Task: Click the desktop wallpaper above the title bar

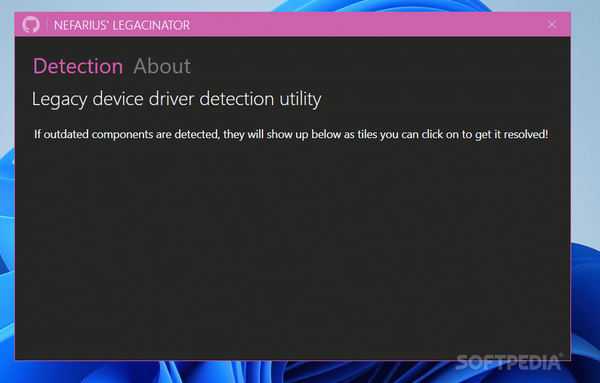Action: (300, 5)
